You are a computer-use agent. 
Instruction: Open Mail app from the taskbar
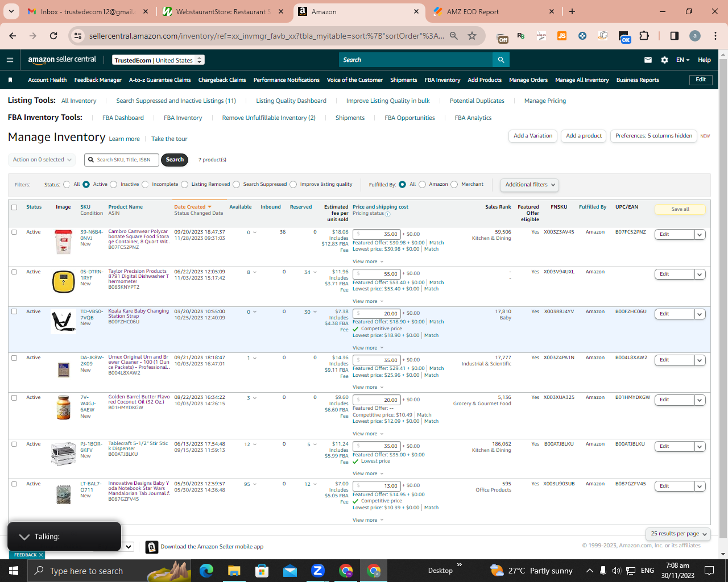point(290,571)
